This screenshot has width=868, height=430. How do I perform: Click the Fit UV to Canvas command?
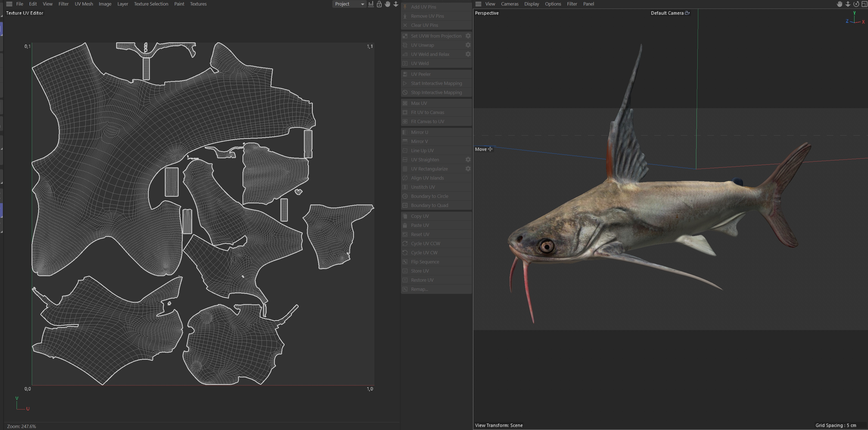427,112
